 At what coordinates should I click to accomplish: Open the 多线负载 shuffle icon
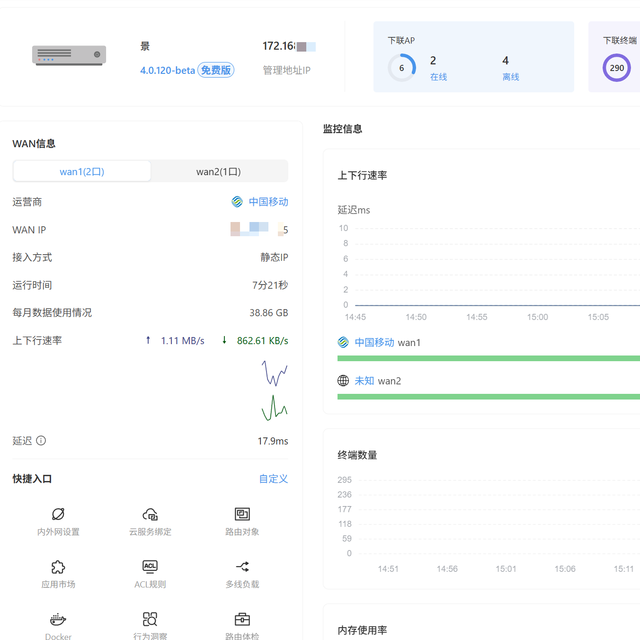[x=242, y=567]
